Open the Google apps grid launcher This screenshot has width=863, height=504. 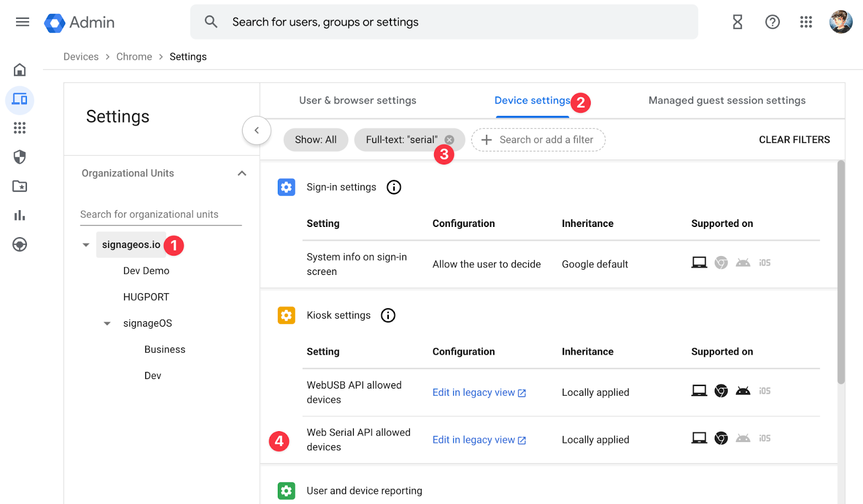(x=806, y=22)
